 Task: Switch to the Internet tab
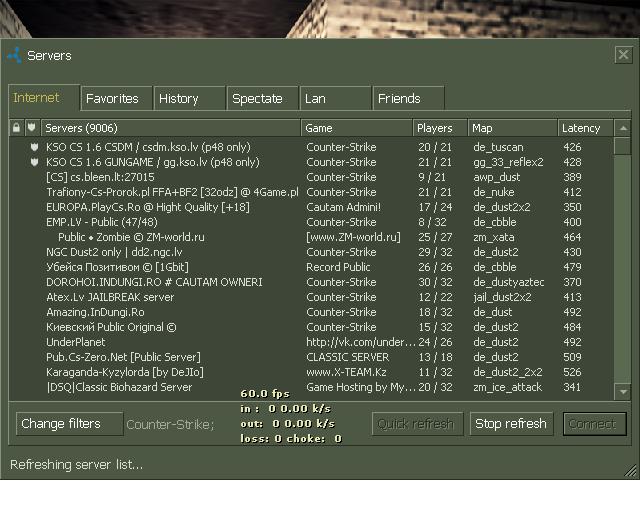click(x=44, y=98)
